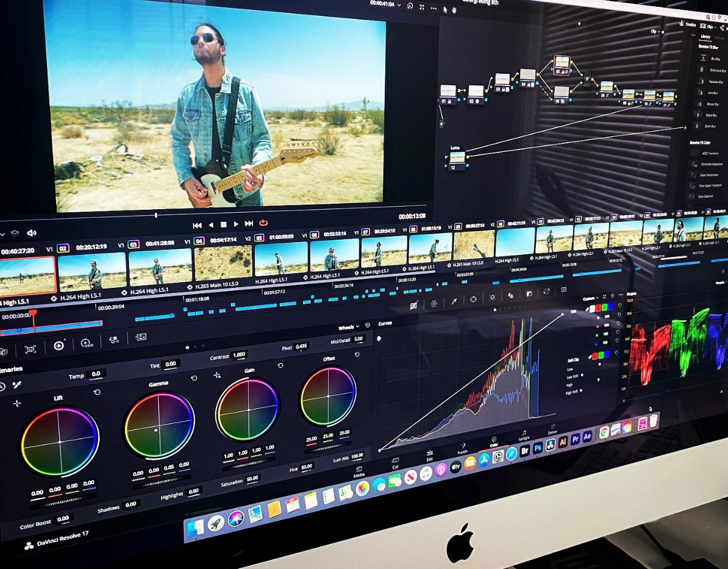Select node 05 in node graph

[x=562, y=65]
